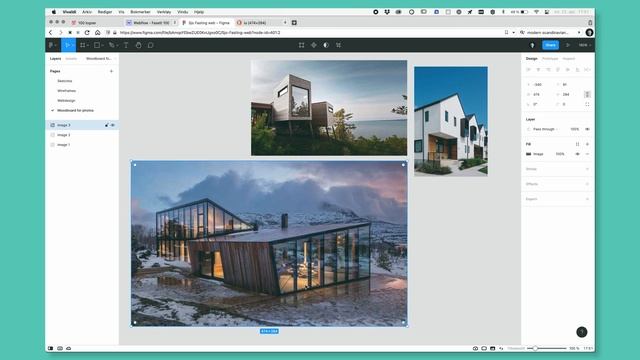
Task: Expand Export section with its plus
Action: tap(587, 199)
